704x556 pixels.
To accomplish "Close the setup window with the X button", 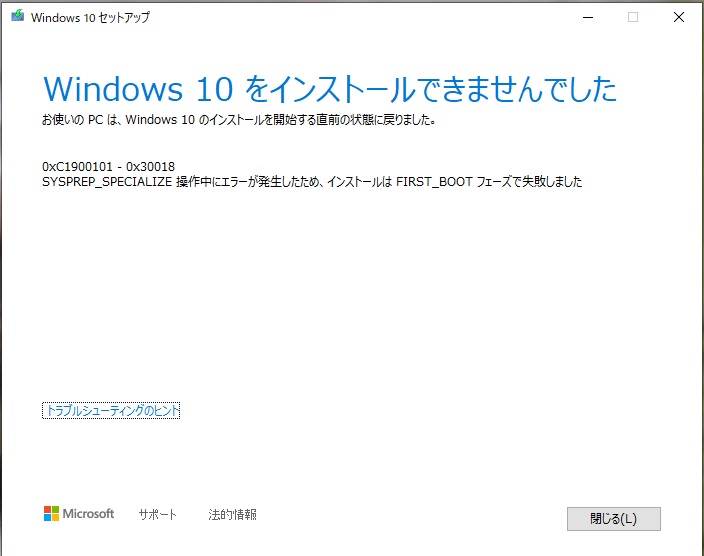I will [x=679, y=18].
